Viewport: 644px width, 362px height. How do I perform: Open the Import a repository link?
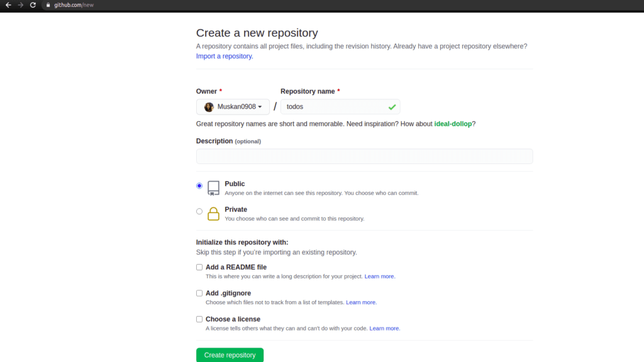click(x=223, y=56)
